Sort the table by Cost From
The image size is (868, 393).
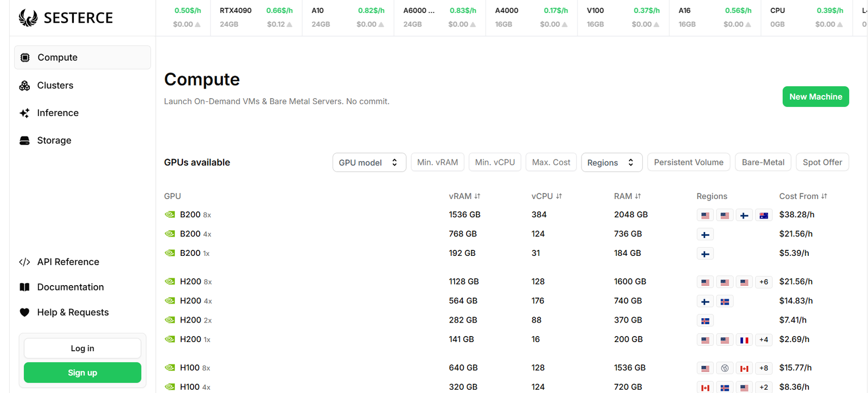803,196
